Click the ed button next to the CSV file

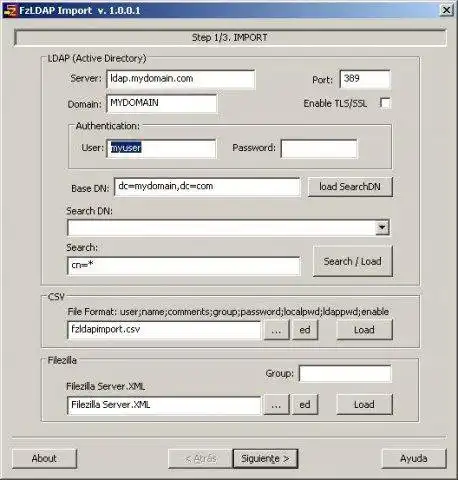tap(305, 330)
